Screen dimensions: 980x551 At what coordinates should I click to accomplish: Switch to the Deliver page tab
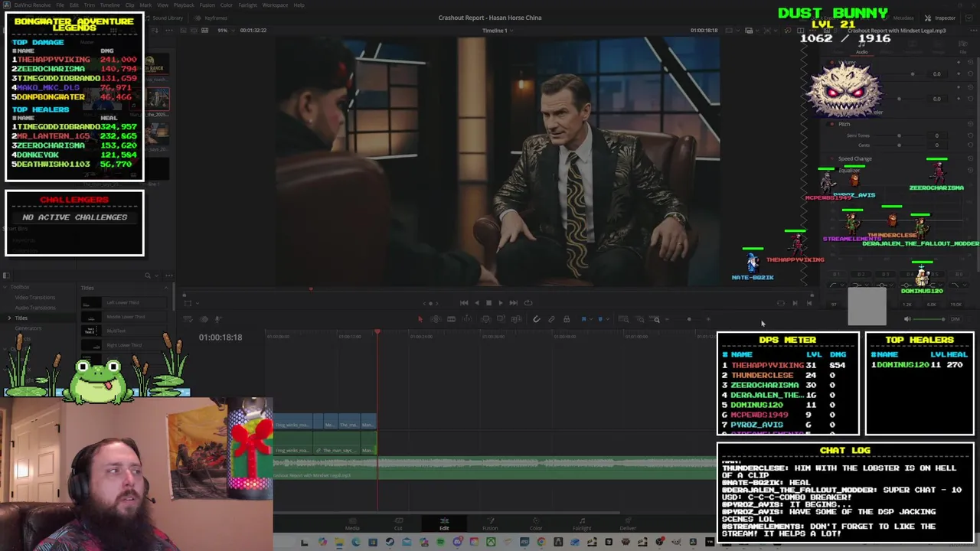pyautogui.click(x=628, y=524)
